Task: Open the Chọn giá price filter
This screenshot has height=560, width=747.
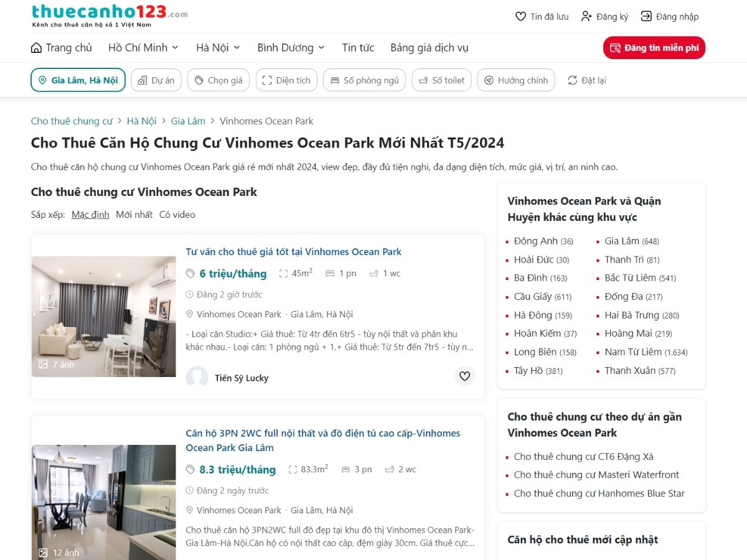Action: tap(218, 80)
